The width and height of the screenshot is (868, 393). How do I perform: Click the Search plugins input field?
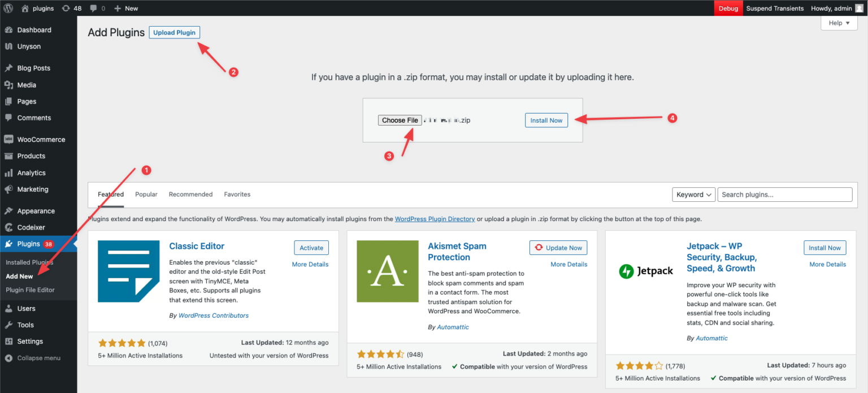(784, 194)
